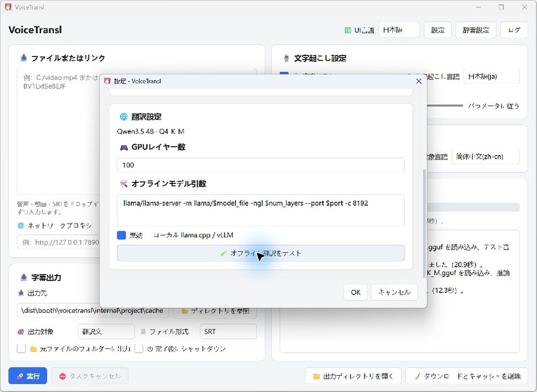Open the transcription language dropdown 日本語(ja)
The image size is (537, 392).
point(491,77)
